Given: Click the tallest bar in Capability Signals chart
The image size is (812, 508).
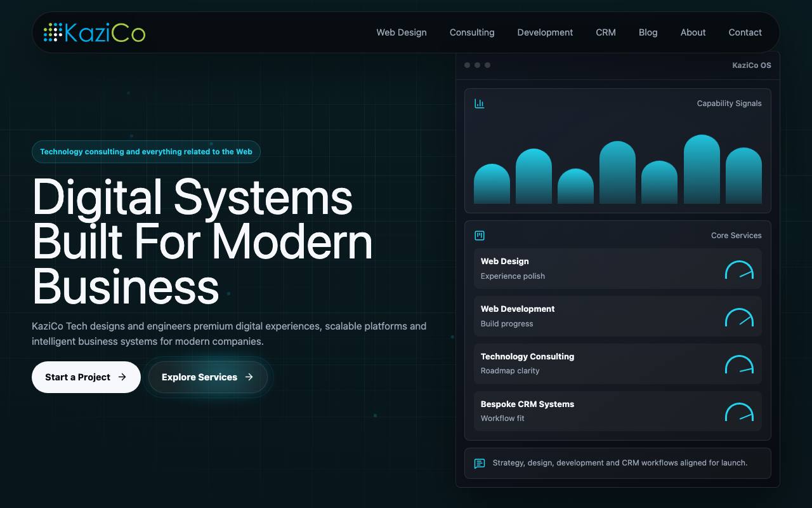Looking at the screenshot, I should 702,169.
